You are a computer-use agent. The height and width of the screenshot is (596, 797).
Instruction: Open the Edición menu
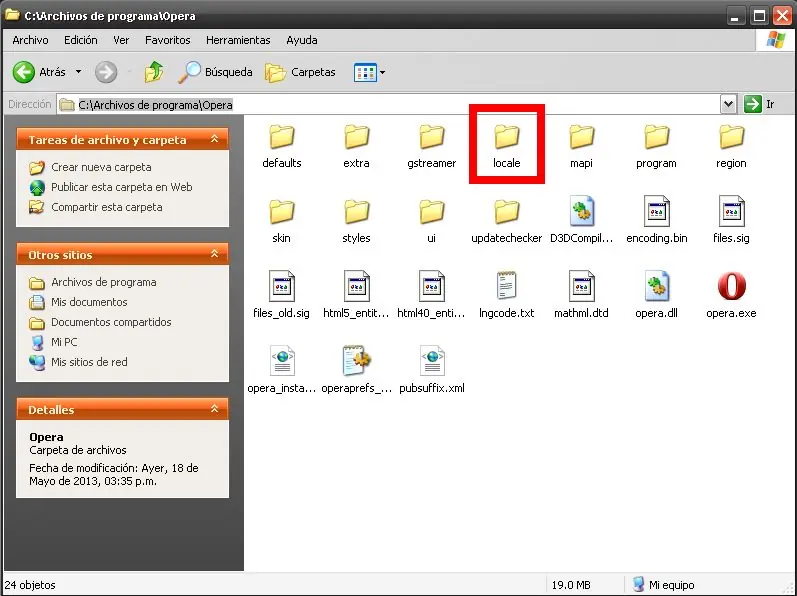point(80,40)
